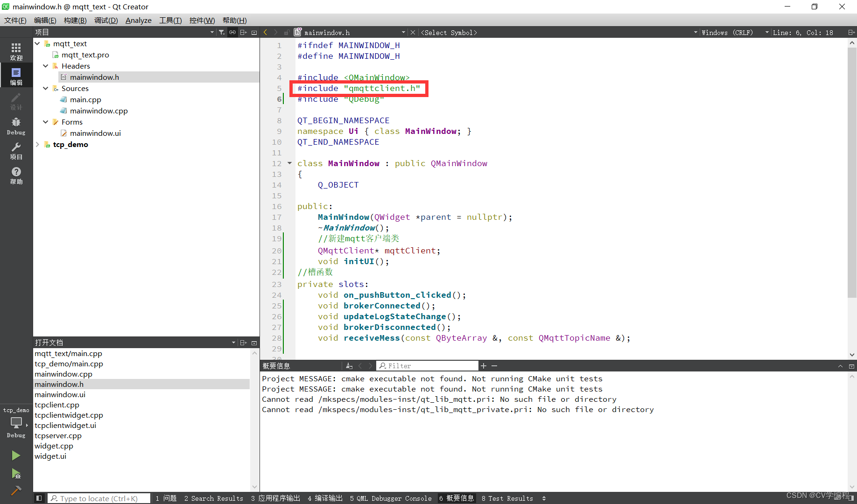Select mainwindow.cpp in the project tree

pyautogui.click(x=98, y=111)
